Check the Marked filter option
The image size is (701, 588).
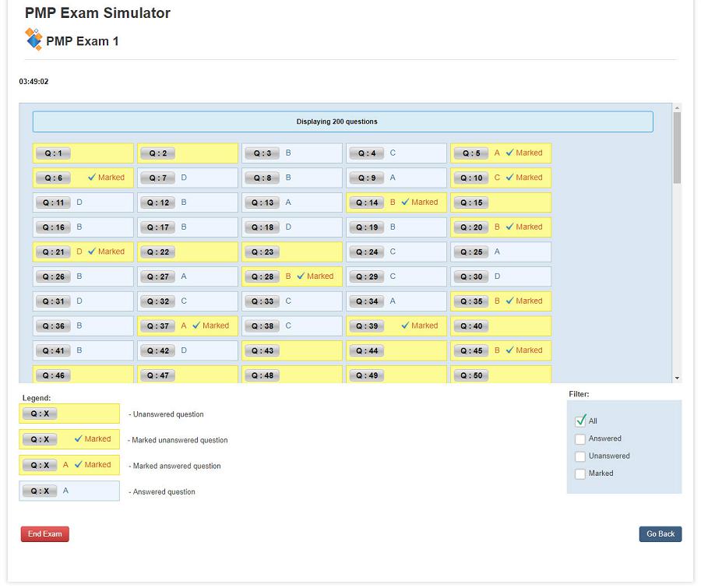[x=580, y=474]
